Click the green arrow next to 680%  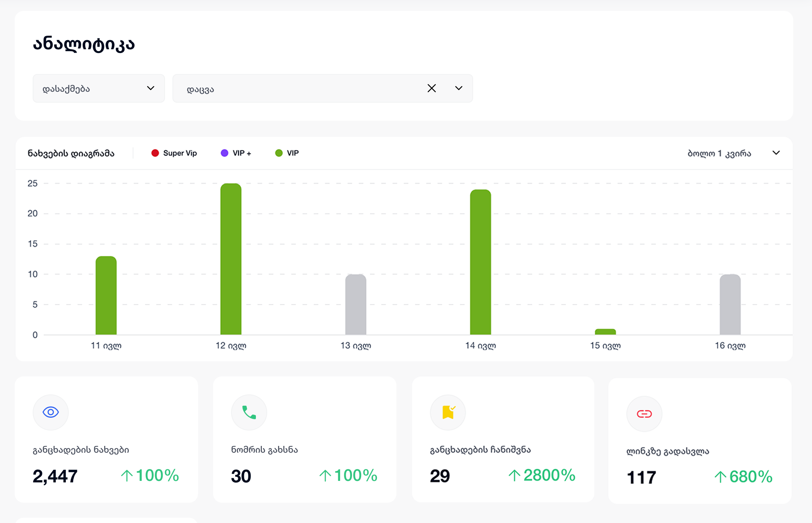coord(720,477)
